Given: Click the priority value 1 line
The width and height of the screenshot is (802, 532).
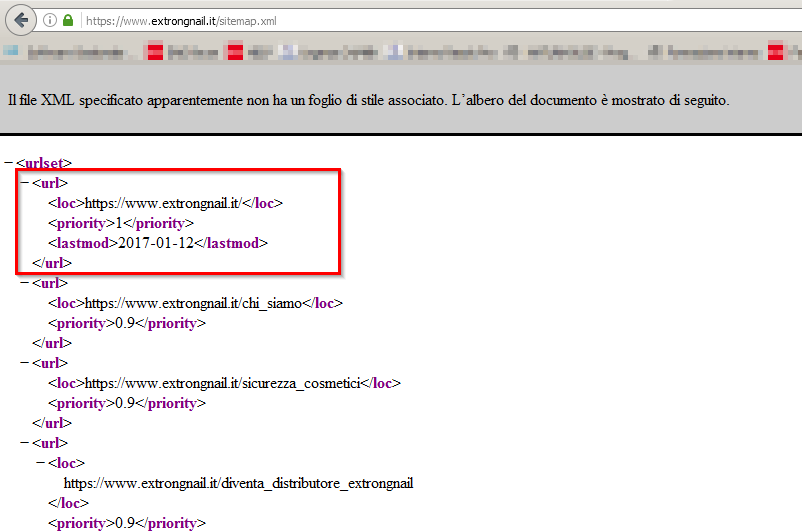Looking at the screenshot, I should coord(121,223).
